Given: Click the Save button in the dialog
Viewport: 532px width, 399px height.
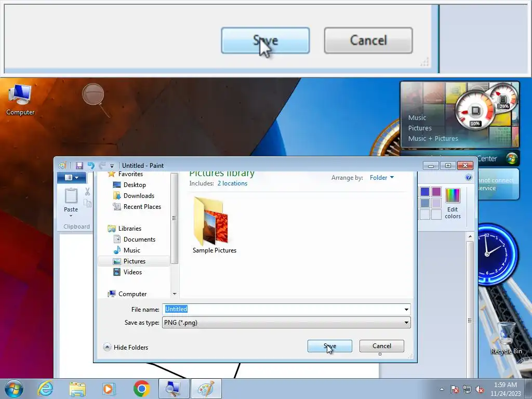Looking at the screenshot, I should [330, 346].
